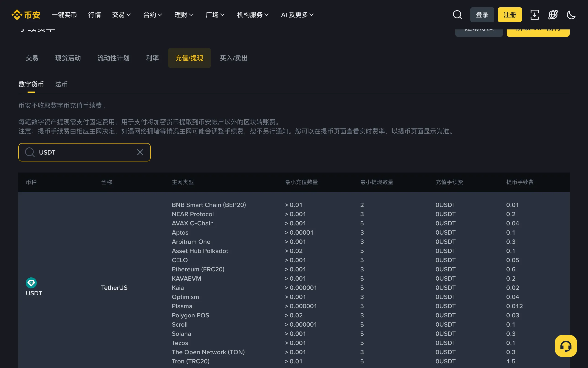The image size is (588, 368).
Task: Click the Asset Hub Polkadot network row
Action: pyautogui.click(x=200, y=251)
